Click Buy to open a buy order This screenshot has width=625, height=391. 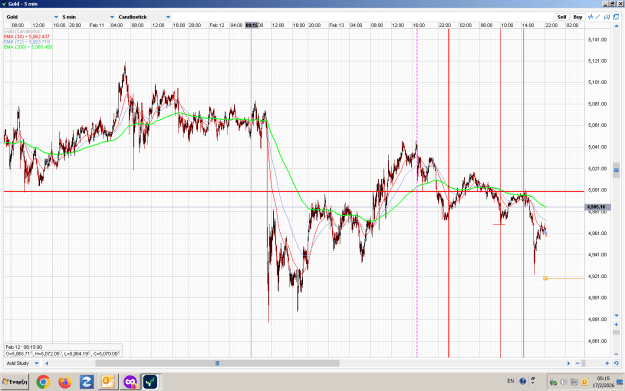pyautogui.click(x=578, y=17)
